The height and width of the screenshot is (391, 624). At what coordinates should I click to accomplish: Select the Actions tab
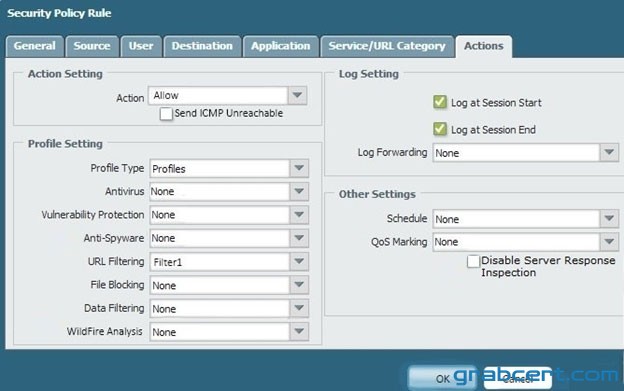pyautogui.click(x=484, y=46)
